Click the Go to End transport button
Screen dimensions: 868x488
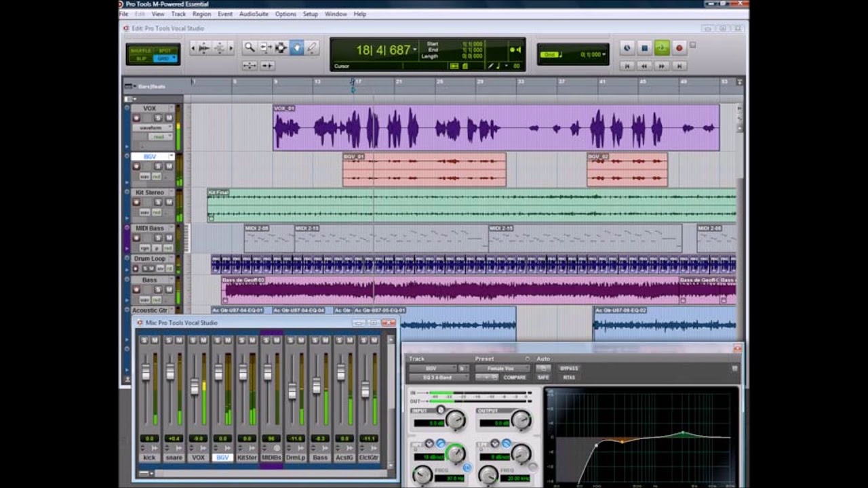coord(679,66)
